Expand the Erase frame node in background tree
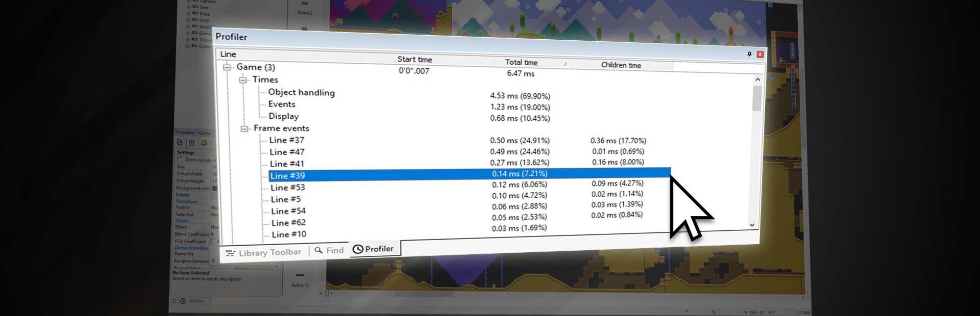 coord(188,14)
